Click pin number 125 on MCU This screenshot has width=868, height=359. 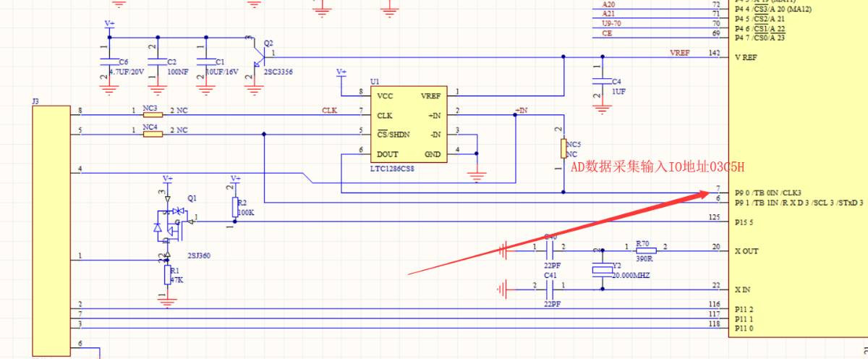pos(714,217)
